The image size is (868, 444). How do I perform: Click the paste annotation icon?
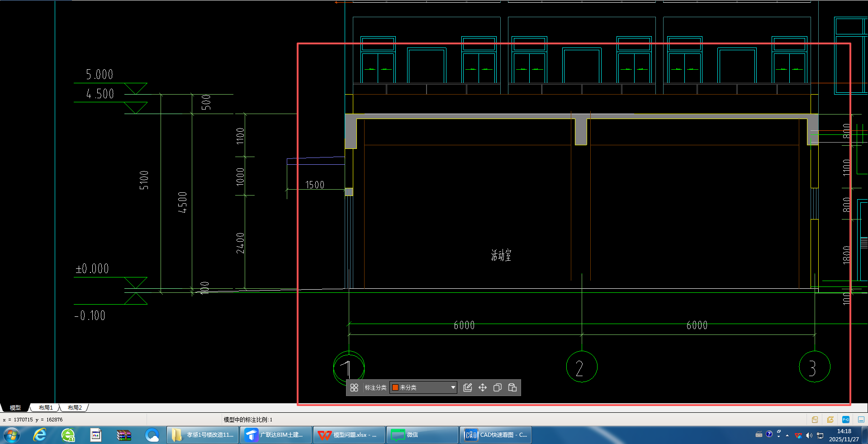[512, 387]
